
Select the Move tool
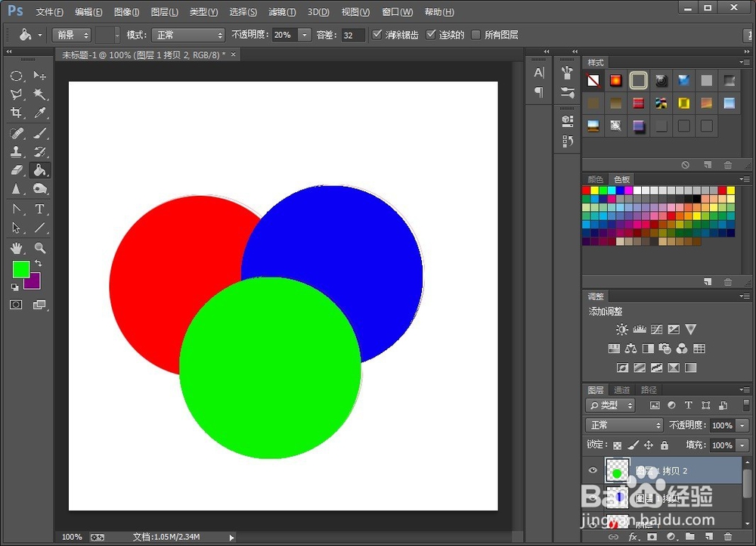(x=39, y=76)
